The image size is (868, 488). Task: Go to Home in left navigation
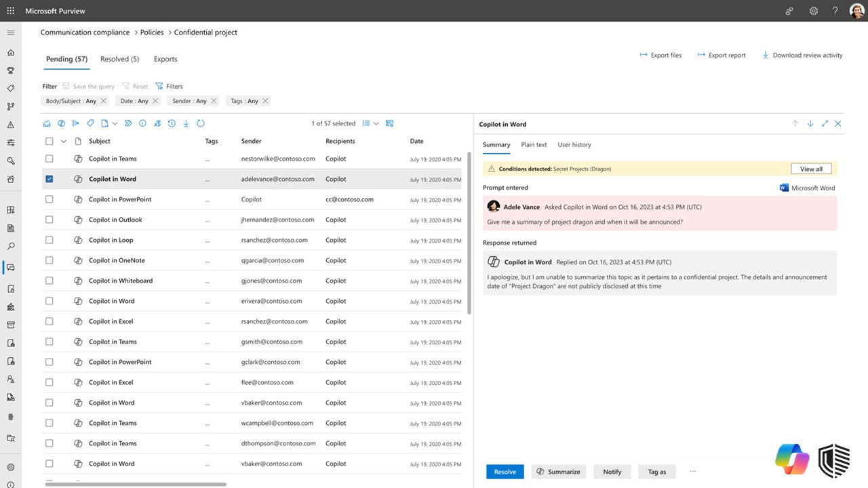pyautogui.click(x=11, y=53)
